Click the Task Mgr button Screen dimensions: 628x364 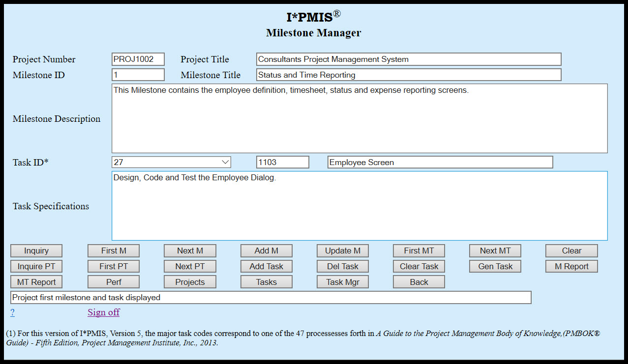[x=342, y=282]
